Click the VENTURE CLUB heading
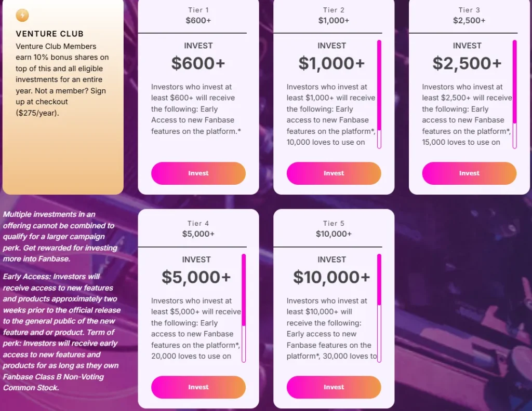 (49, 34)
